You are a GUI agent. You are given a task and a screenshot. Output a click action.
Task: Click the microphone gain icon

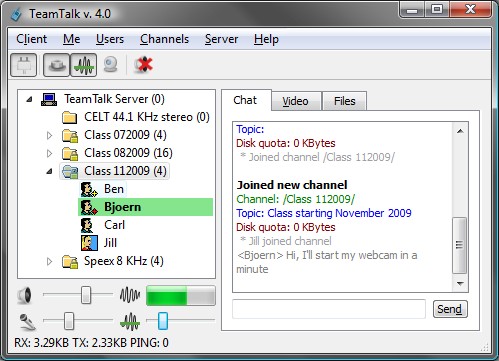tap(27, 322)
